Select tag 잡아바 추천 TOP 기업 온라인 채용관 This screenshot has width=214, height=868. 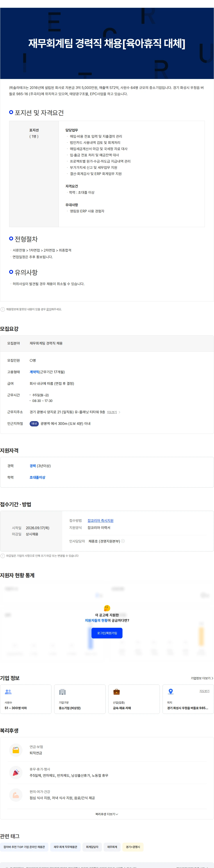point(24,847)
